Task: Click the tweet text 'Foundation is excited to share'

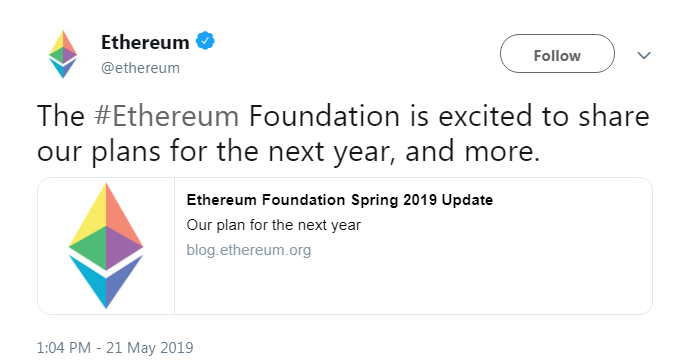Action: (449, 116)
